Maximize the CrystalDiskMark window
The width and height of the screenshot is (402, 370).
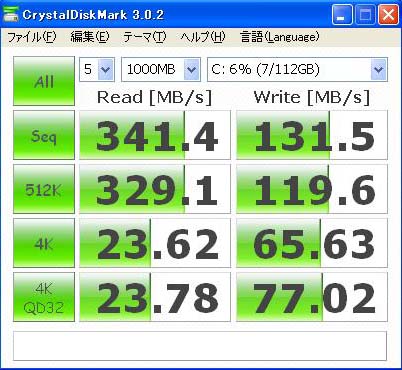click(x=365, y=15)
